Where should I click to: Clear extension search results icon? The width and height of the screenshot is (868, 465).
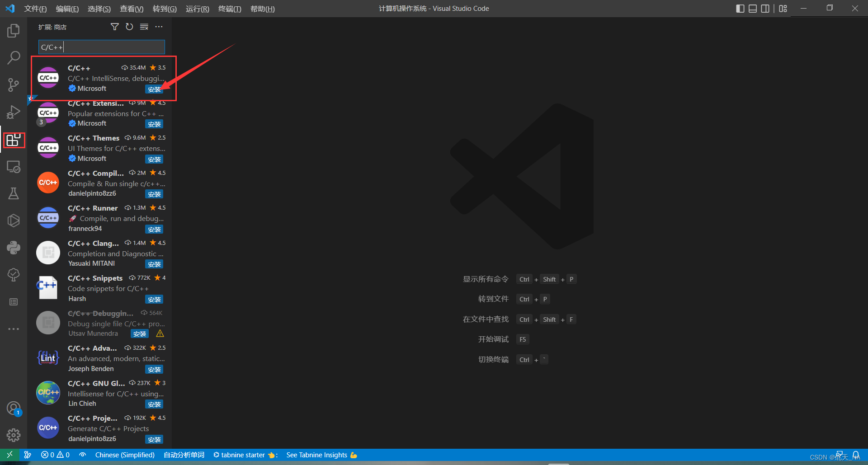(x=144, y=27)
